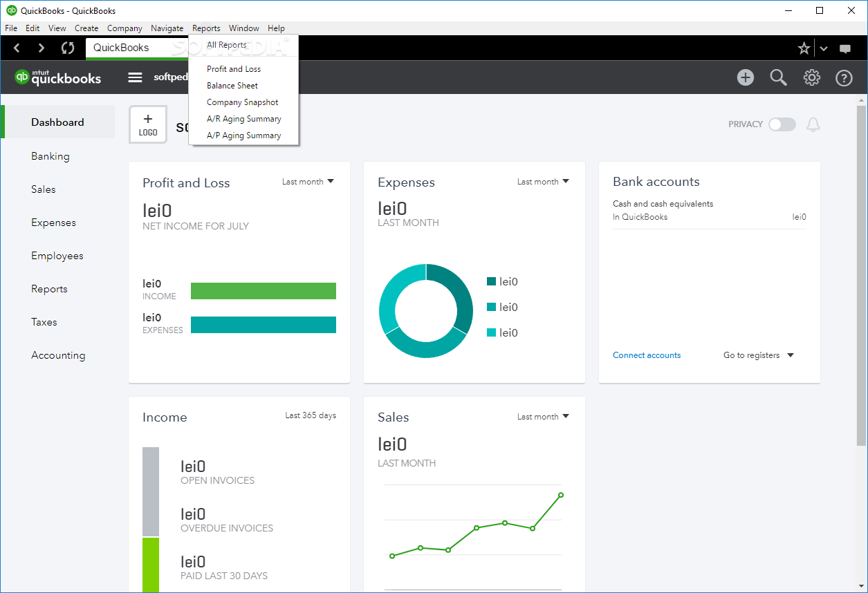
Task: Open Expenses card's Last month dropdown
Action: click(543, 182)
